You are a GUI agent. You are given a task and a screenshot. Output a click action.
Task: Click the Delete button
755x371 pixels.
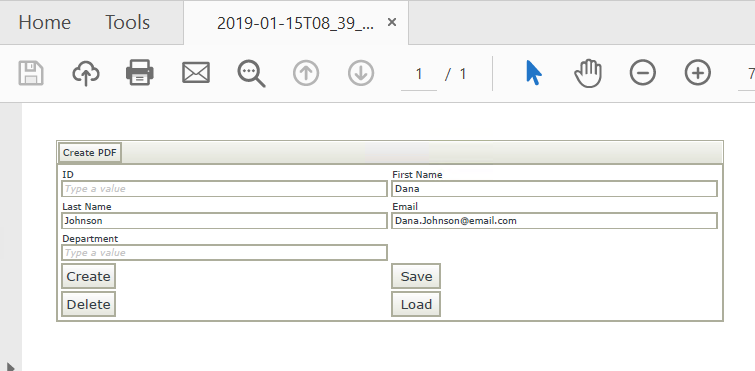tap(89, 304)
